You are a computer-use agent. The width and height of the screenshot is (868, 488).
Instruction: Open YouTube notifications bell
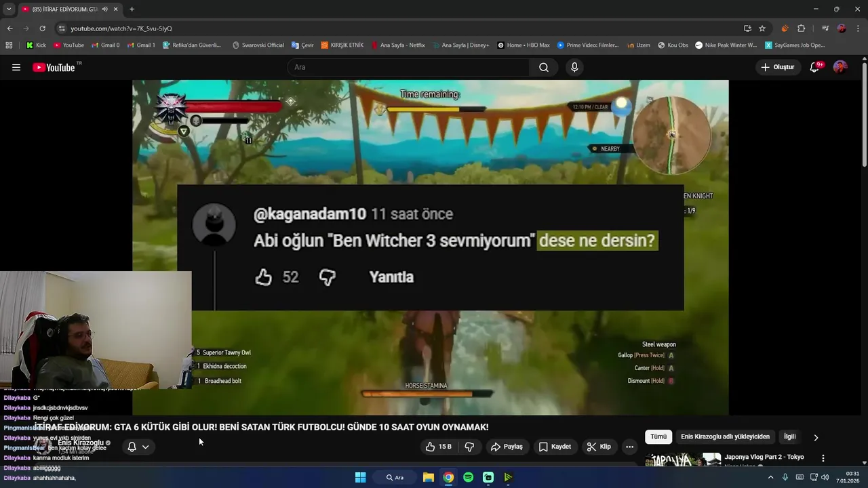tap(815, 67)
